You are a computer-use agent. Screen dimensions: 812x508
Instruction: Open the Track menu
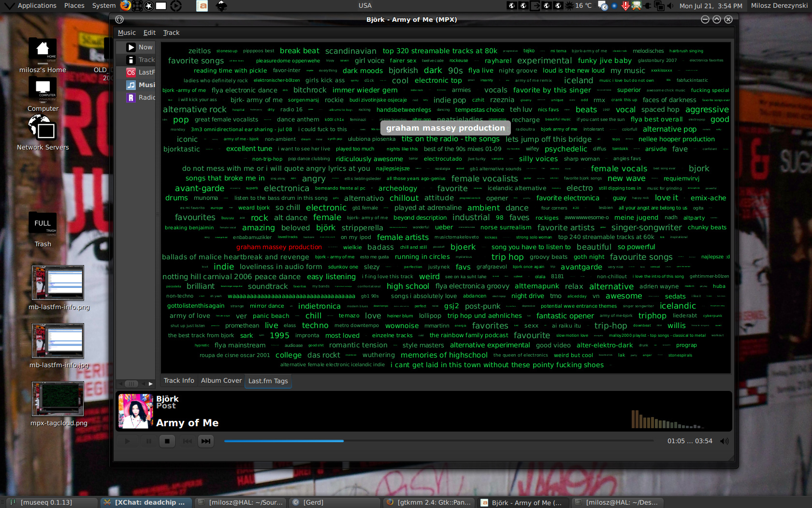coord(171,32)
